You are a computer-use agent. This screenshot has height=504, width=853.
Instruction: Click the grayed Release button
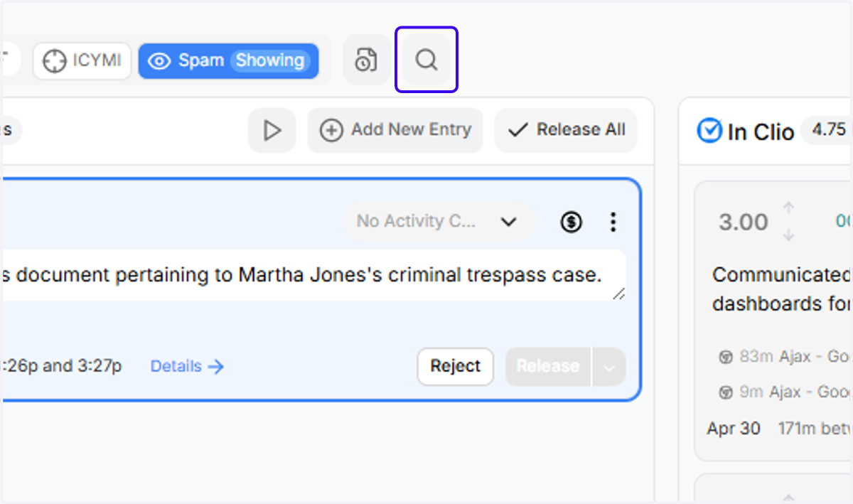(x=547, y=366)
